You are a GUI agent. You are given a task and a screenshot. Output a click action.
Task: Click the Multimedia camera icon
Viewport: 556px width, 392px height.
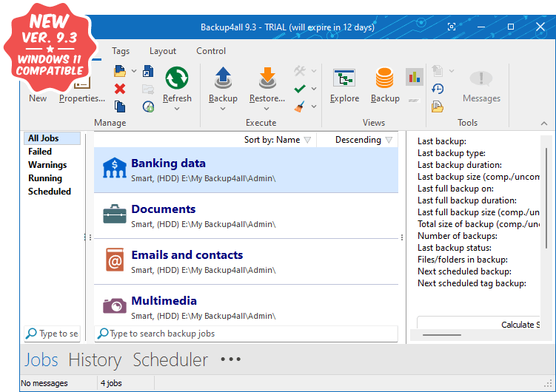[115, 305]
